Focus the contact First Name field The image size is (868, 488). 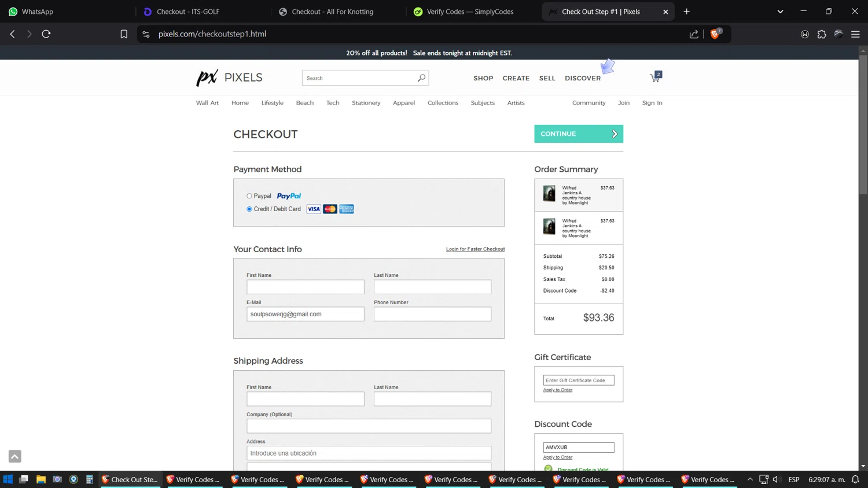pyautogui.click(x=306, y=287)
